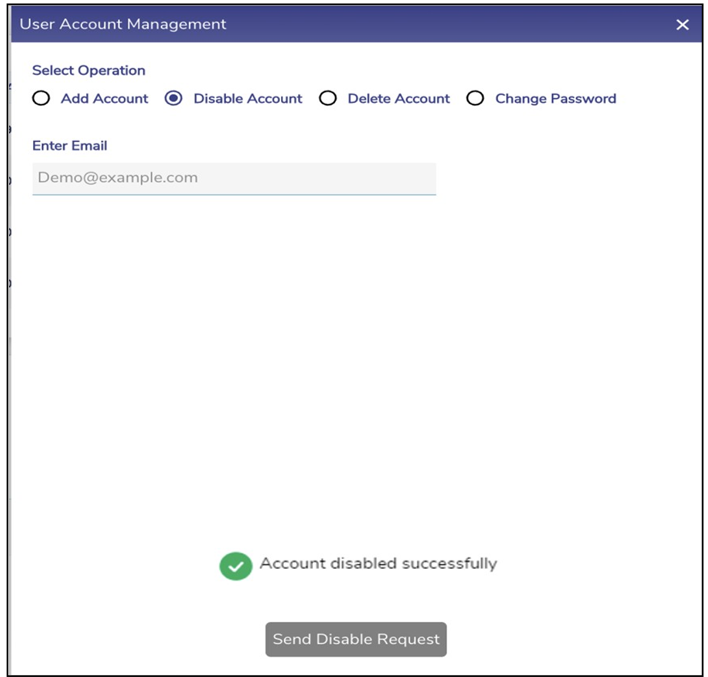Click the 'User Account Management' title text

[x=123, y=24]
